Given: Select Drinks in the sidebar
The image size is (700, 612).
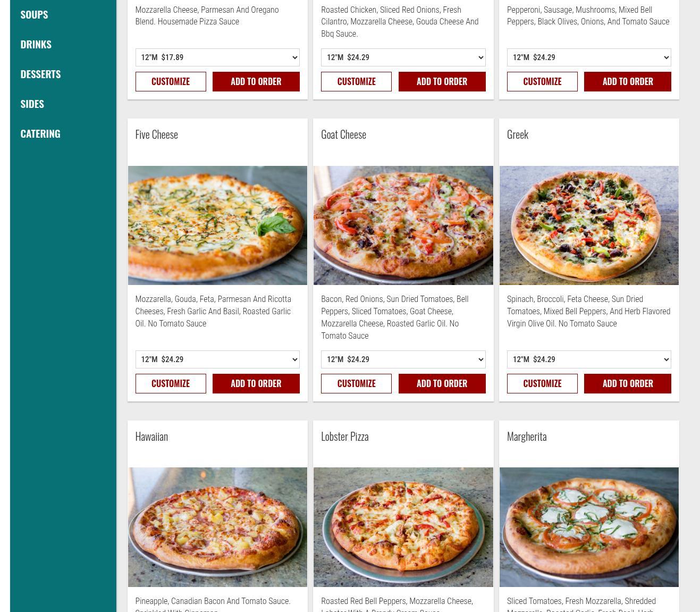Looking at the screenshot, I should [x=36, y=44].
